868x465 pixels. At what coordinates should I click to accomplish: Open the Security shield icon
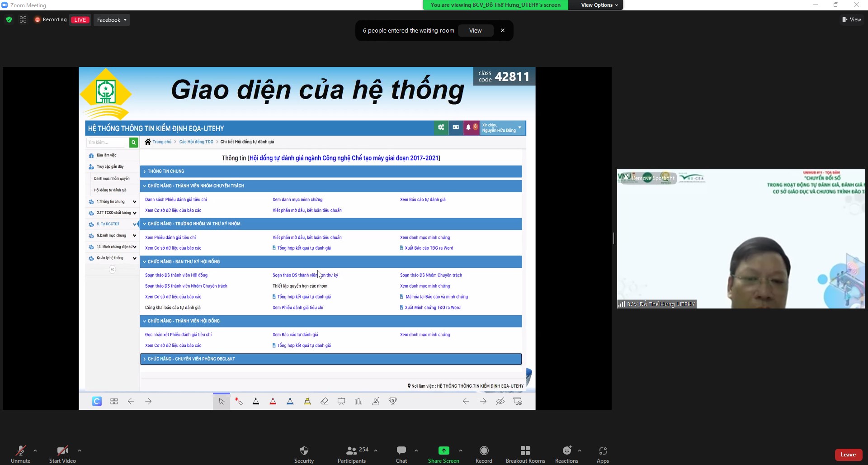coord(304,451)
